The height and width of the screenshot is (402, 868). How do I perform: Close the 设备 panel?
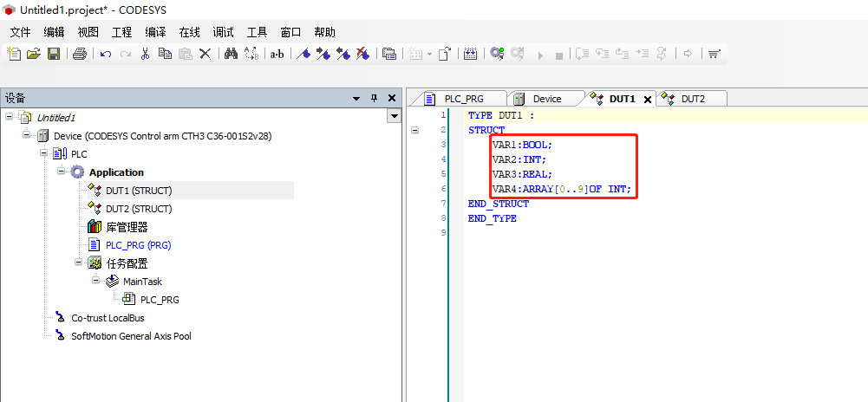click(392, 99)
